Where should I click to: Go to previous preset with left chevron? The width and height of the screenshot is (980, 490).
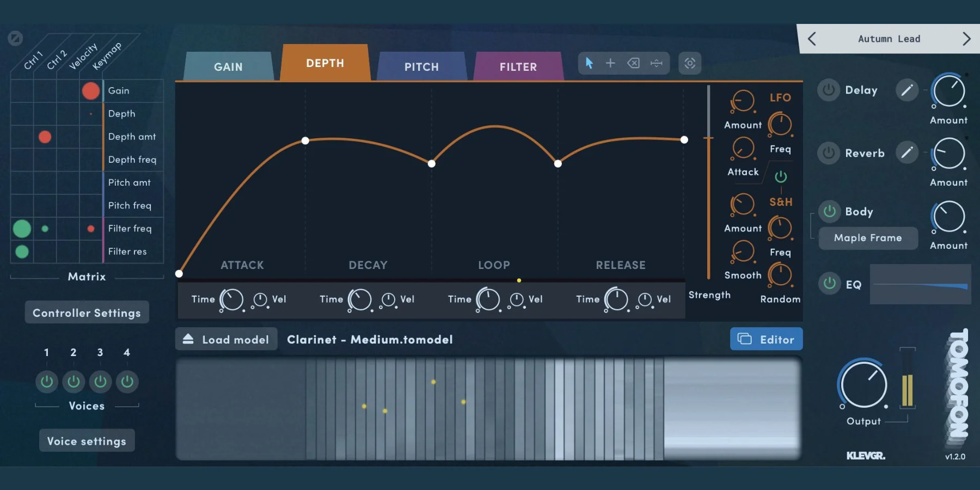[x=812, y=39]
